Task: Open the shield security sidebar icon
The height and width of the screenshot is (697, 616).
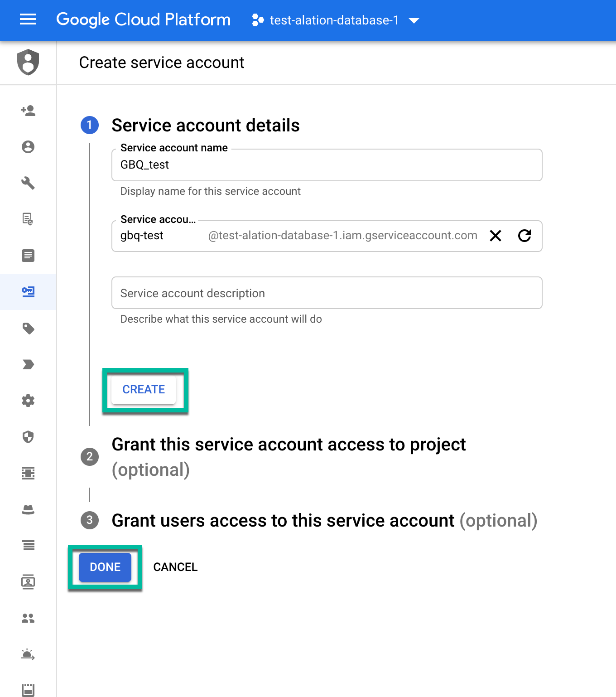Action: pyautogui.click(x=28, y=437)
